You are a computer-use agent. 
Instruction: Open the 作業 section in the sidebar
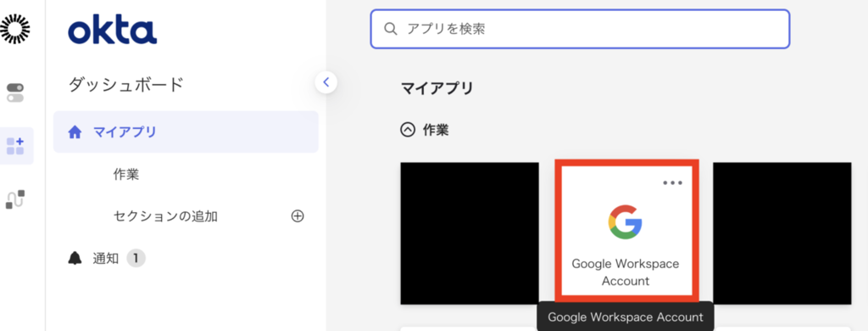pyautogui.click(x=126, y=175)
